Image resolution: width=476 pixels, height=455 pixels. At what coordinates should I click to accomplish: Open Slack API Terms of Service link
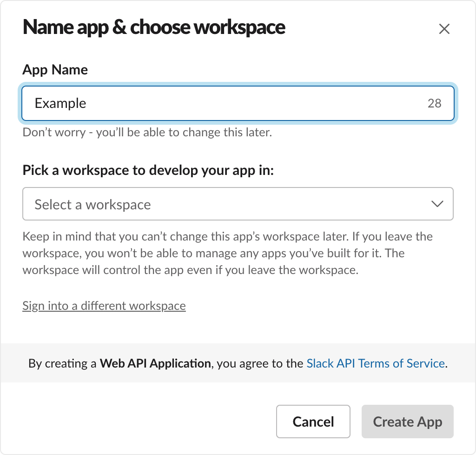[x=376, y=363]
